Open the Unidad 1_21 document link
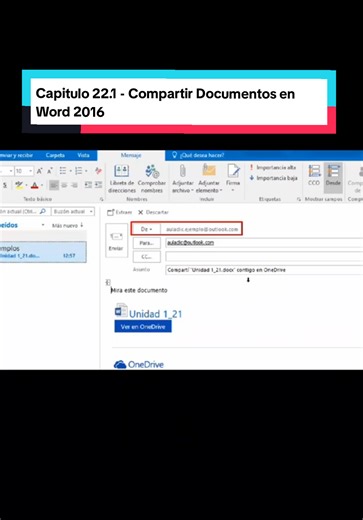This screenshot has width=363, height=520. 155,314
